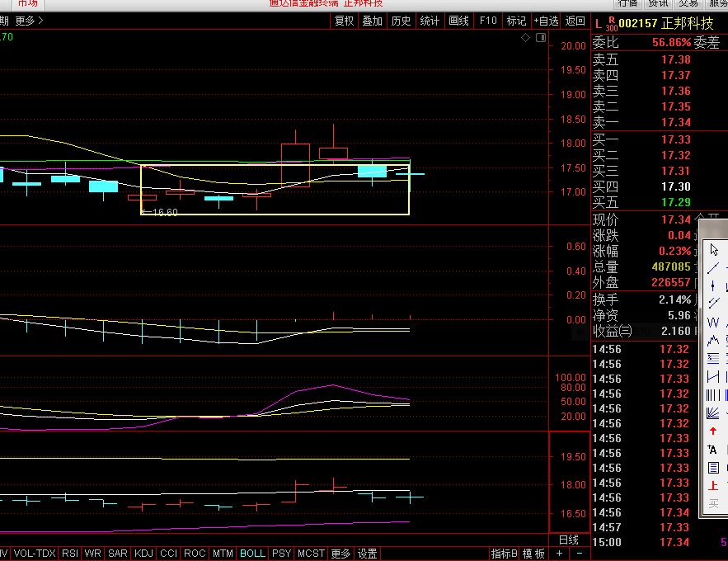Switch indicator to ROC tab
728x561 pixels.
[x=195, y=554]
